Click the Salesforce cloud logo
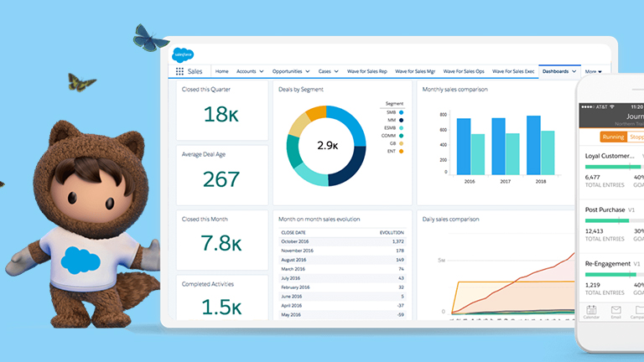 (x=183, y=55)
